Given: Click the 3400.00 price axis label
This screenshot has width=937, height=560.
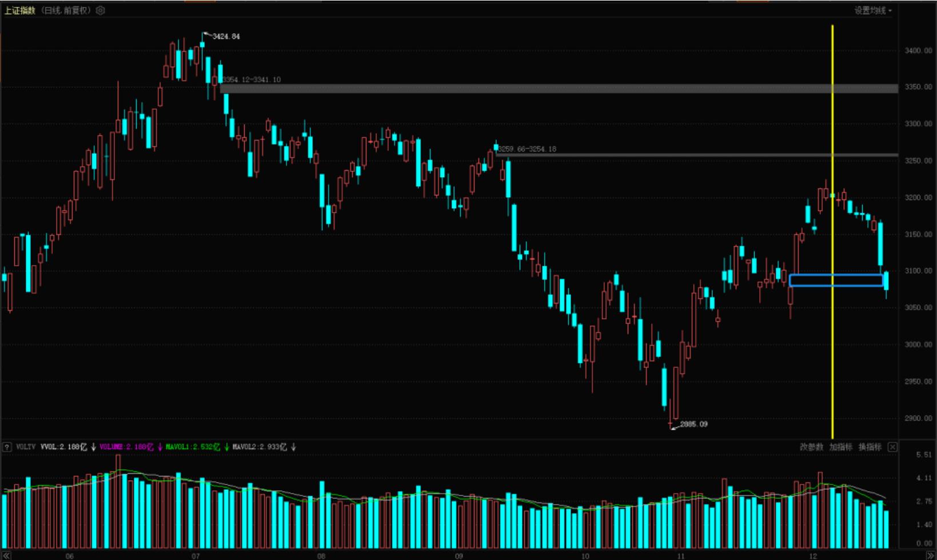Looking at the screenshot, I should pos(918,51).
